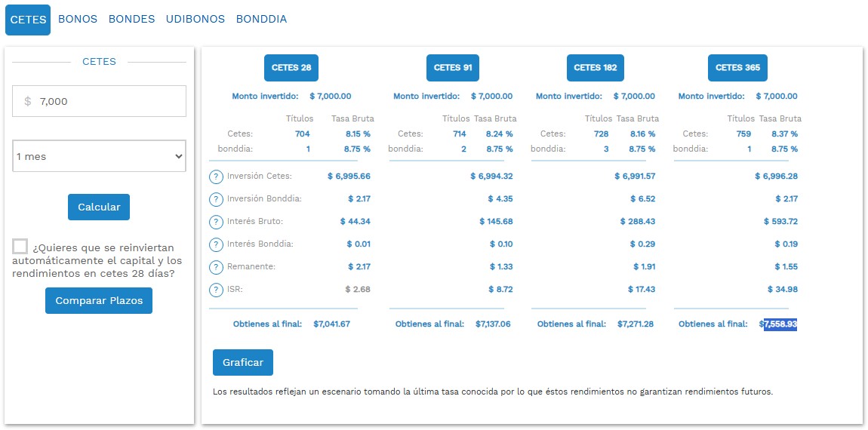Click the Comparar Plazos button
The image size is (868, 430).
pos(99,301)
